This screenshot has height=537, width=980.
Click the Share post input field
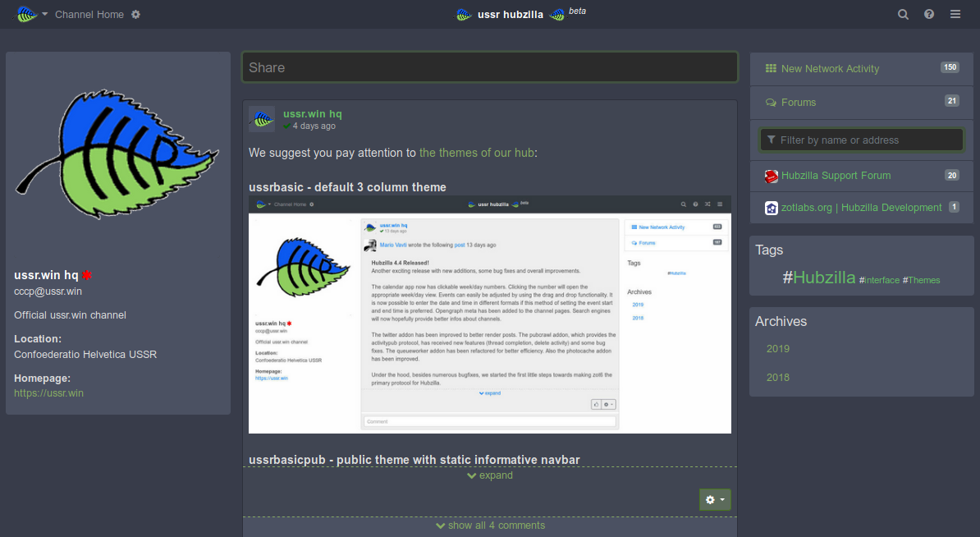(490, 67)
